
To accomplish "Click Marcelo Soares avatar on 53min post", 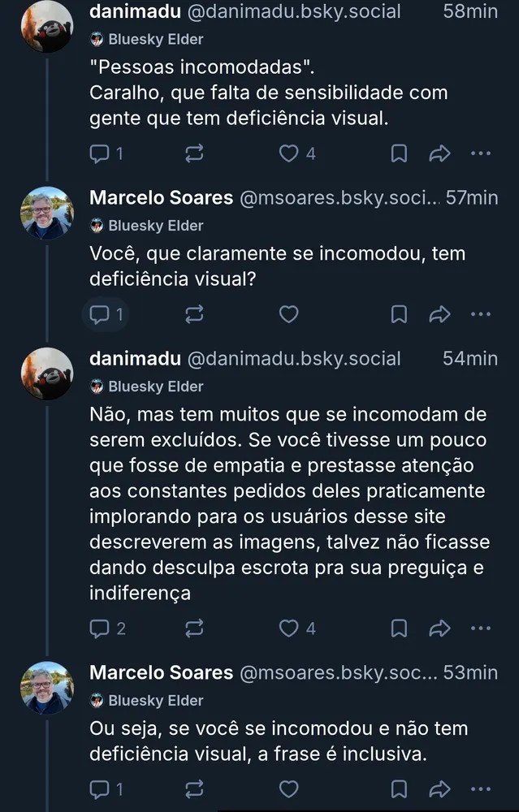I will pyautogui.click(x=47, y=689).
